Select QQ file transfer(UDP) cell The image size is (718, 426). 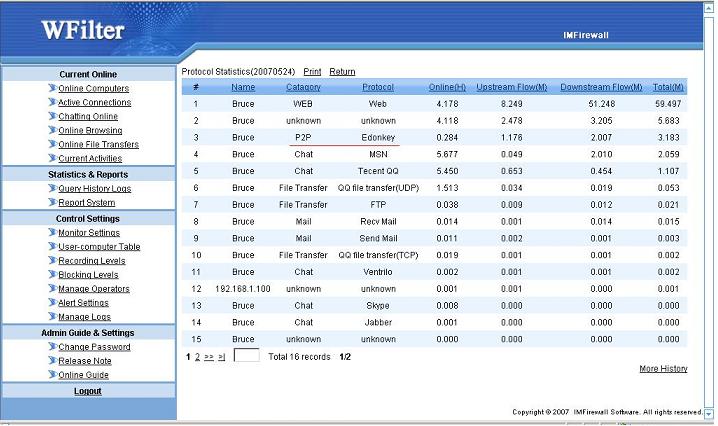pos(378,188)
